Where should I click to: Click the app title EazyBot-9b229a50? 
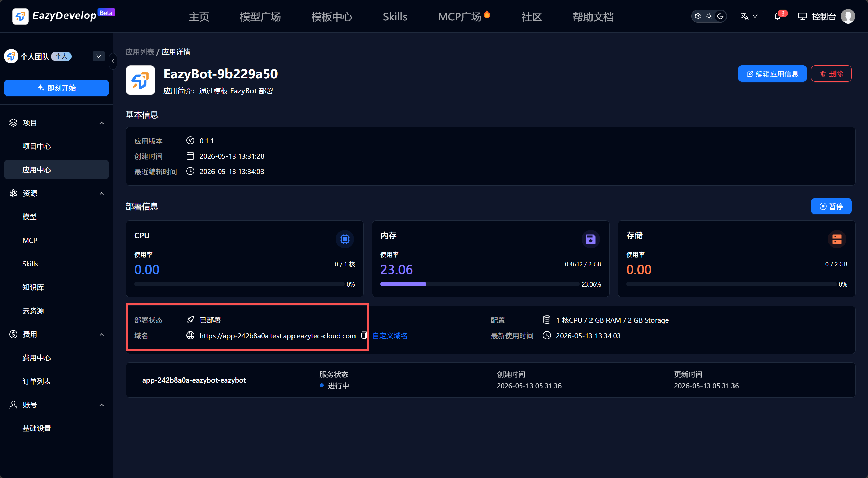pyautogui.click(x=221, y=74)
